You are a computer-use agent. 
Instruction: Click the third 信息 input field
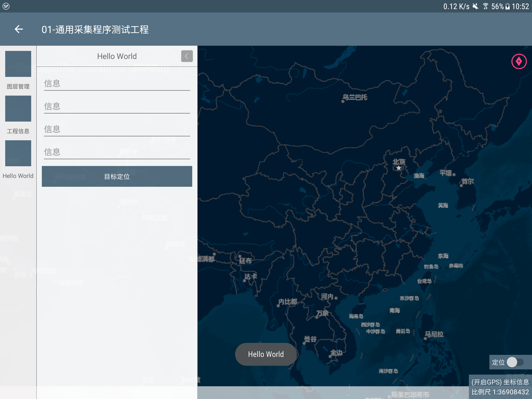[117, 129]
